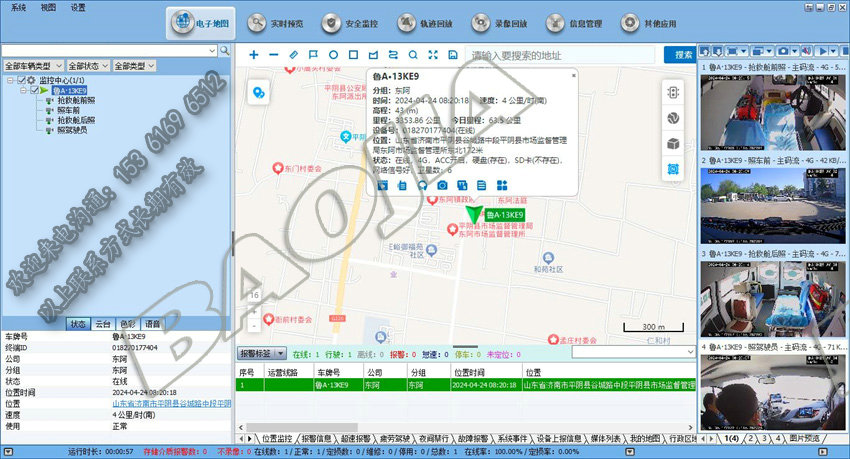850x459 pixels.
Task: Uncheck the 监控中心 tree checkbox
Action: (x=21, y=80)
